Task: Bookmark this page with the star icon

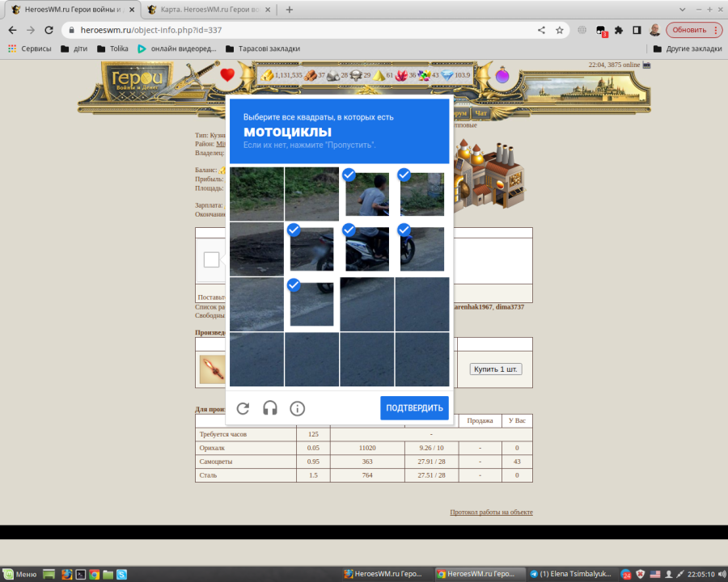Action: 560,30
